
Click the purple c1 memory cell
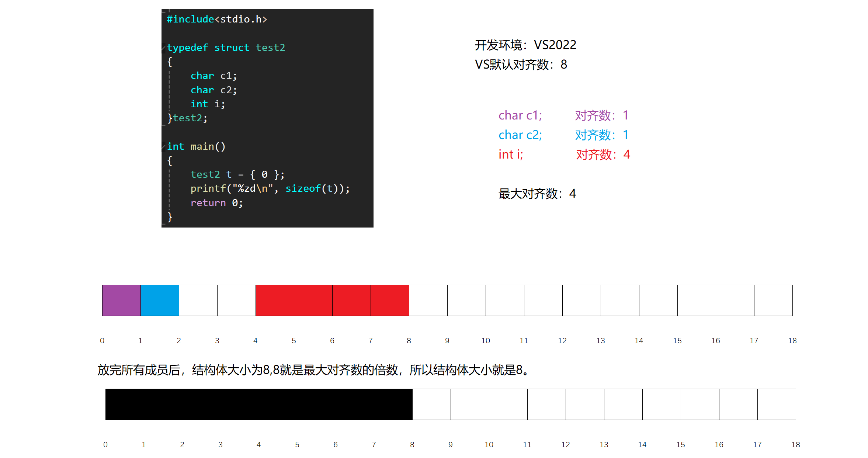tap(121, 300)
